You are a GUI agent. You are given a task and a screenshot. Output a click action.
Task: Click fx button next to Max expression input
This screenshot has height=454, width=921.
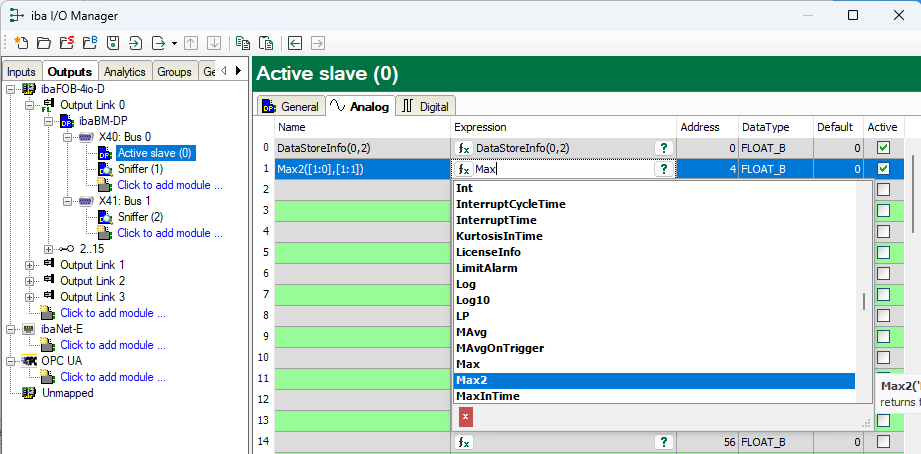(x=464, y=170)
